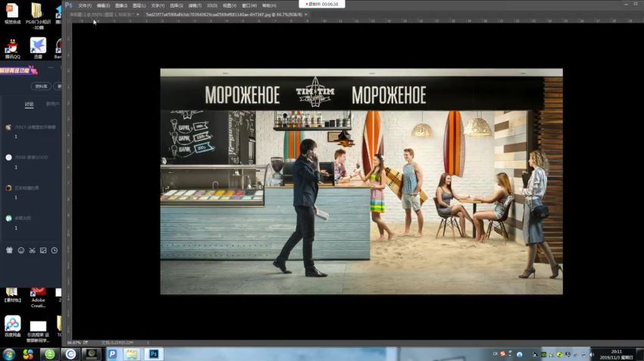Click the system clock in taskbar
Viewport: 644px width, 361px height.
[x=616, y=354]
